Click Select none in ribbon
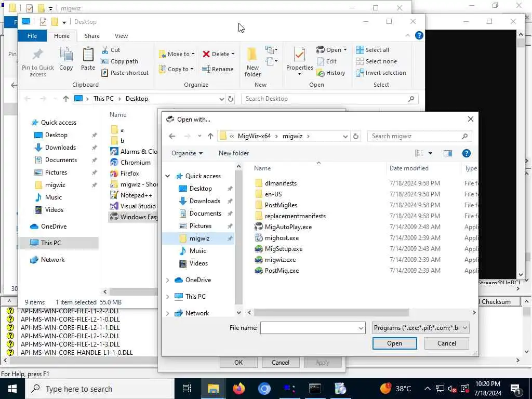Screen dimensions: 532x399 click(x=377, y=61)
